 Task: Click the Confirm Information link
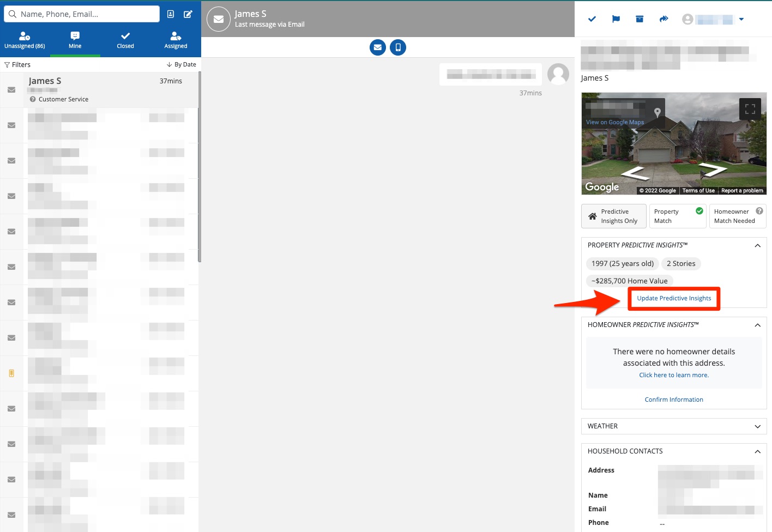(674, 400)
